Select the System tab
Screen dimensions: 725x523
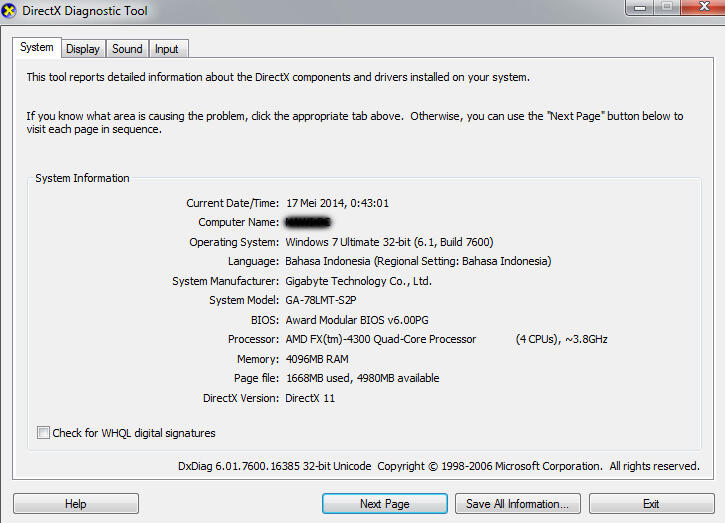click(x=37, y=47)
